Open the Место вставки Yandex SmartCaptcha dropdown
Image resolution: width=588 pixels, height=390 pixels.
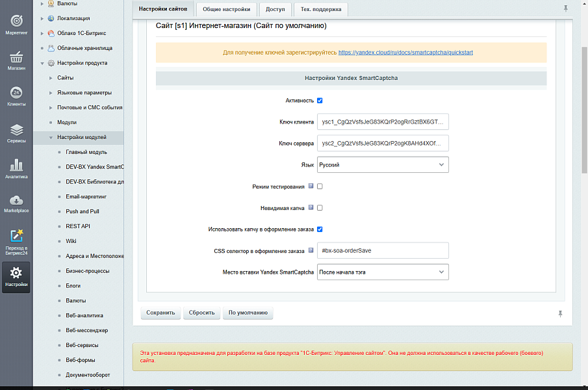point(382,272)
